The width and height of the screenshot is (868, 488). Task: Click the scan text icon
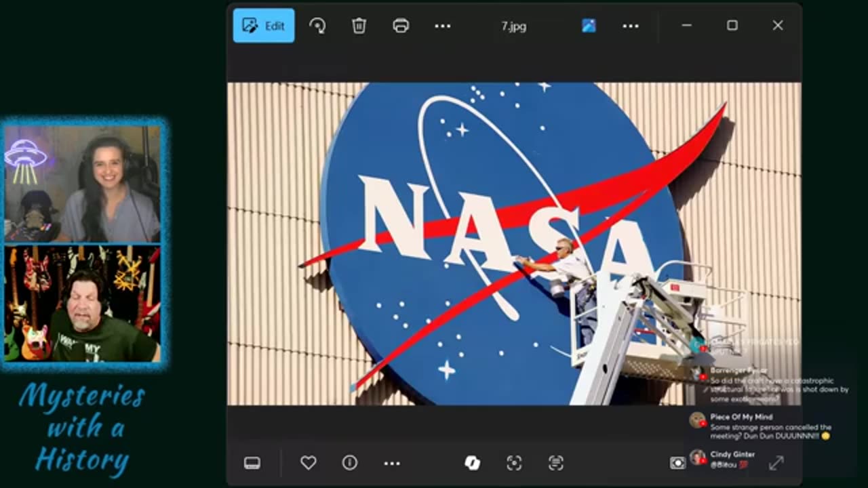click(556, 463)
